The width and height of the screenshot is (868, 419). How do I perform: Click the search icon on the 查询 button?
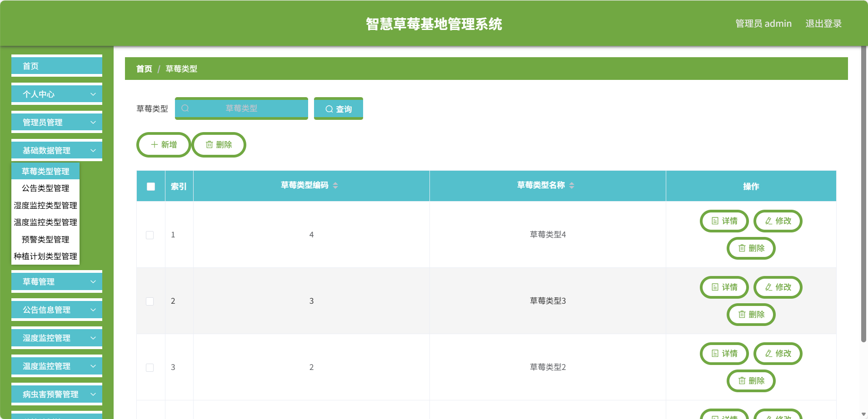click(329, 109)
